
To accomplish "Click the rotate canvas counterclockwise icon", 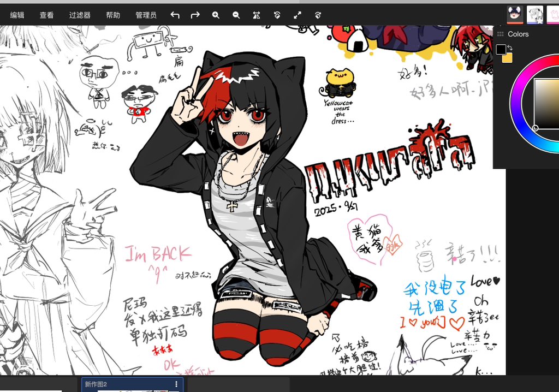I will click(277, 15).
